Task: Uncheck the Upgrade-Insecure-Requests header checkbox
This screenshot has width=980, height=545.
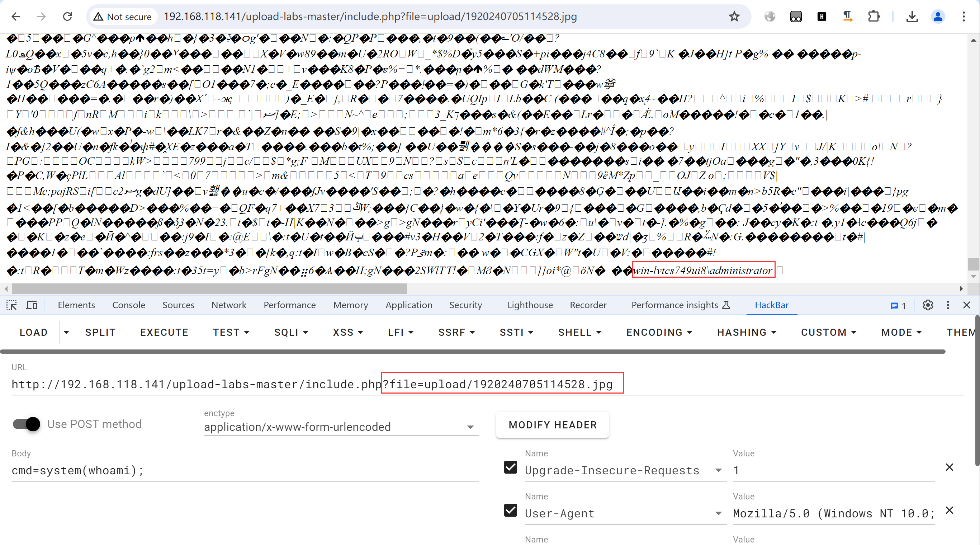Action: (510, 467)
